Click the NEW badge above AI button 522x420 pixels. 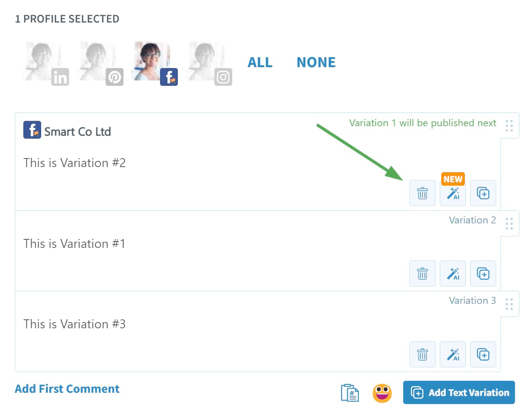(x=453, y=179)
